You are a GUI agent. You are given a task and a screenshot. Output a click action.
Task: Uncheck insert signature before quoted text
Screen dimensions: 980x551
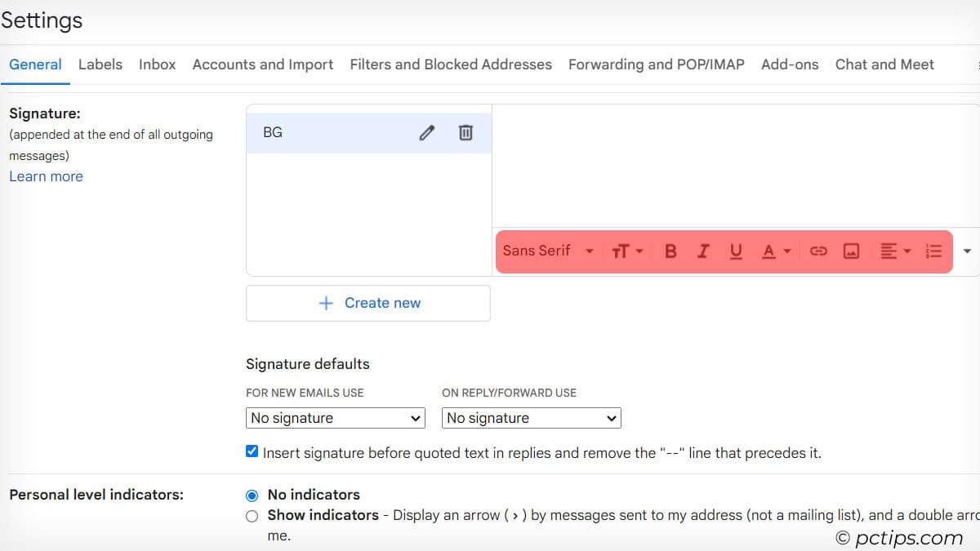(x=252, y=450)
